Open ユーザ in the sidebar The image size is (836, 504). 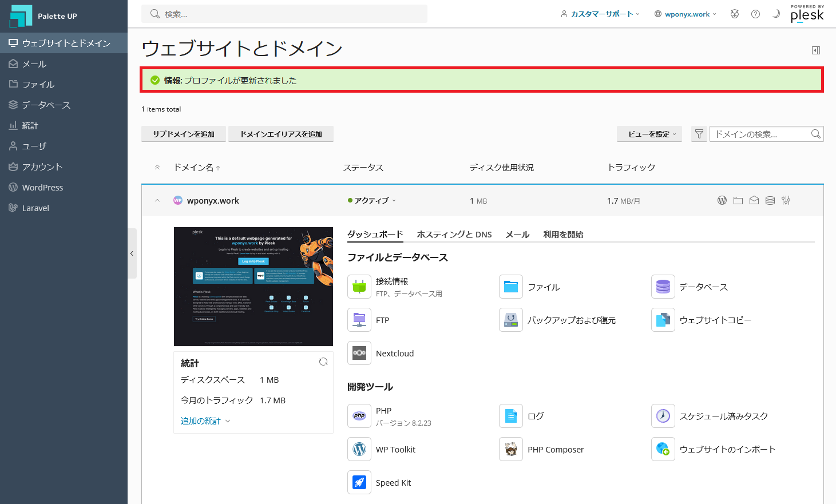tap(64, 146)
